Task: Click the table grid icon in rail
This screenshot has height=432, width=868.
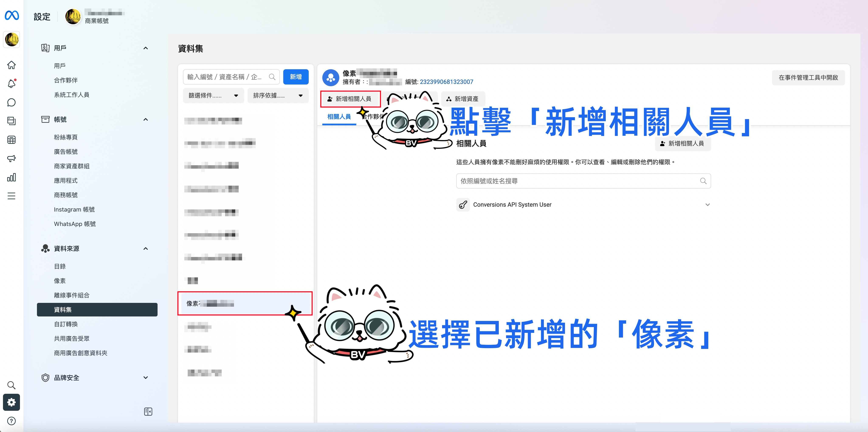Action: tap(11, 140)
